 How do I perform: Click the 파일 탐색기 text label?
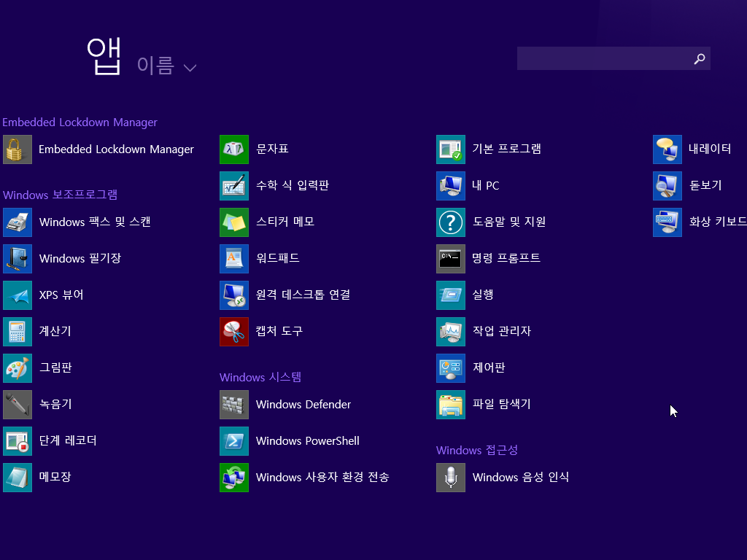502,404
